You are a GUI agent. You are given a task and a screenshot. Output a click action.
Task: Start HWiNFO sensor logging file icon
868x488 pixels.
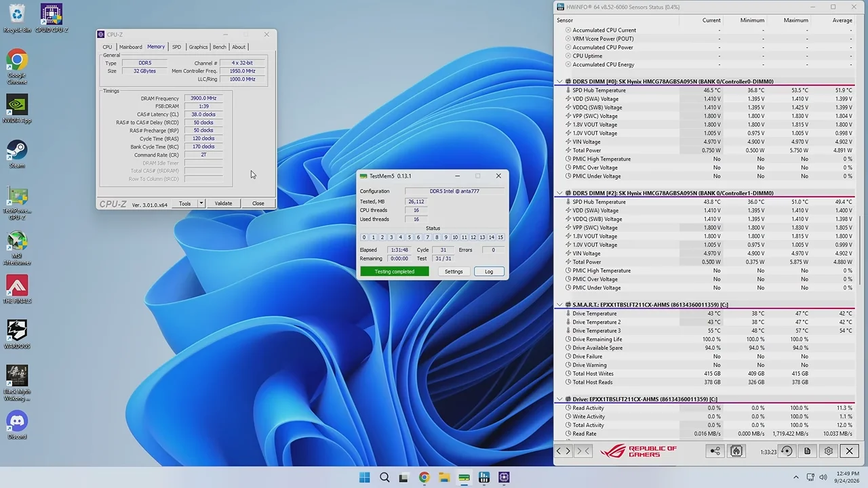click(807, 451)
